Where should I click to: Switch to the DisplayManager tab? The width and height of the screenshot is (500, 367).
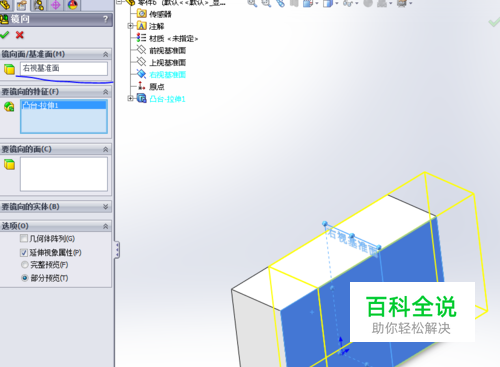72,5
